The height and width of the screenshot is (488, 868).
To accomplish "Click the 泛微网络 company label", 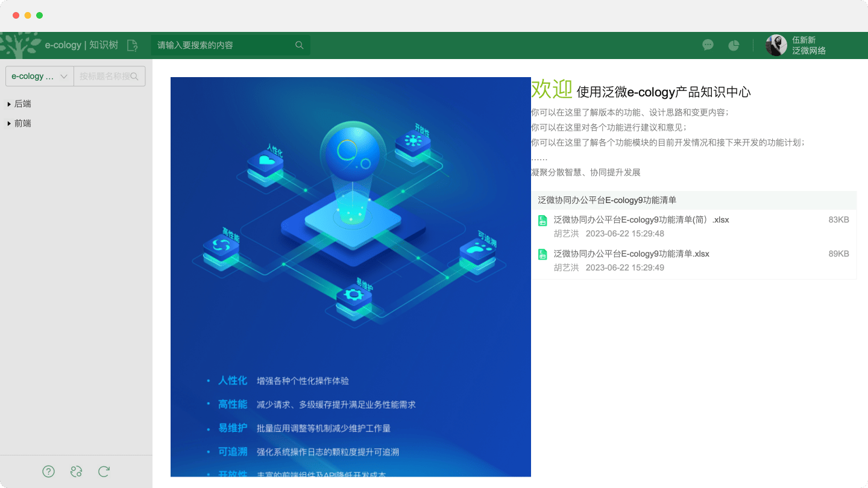I will pyautogui.click(x=809, y=51).
